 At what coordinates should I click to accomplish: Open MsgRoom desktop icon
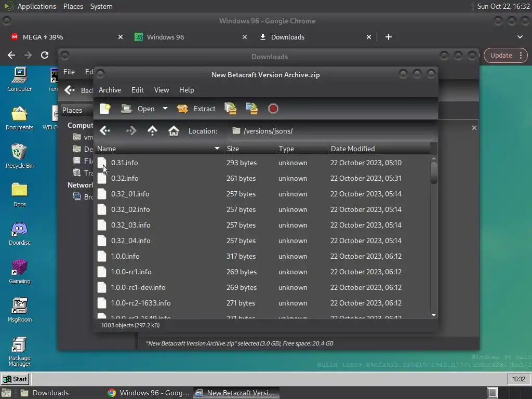tap(19, 310)
